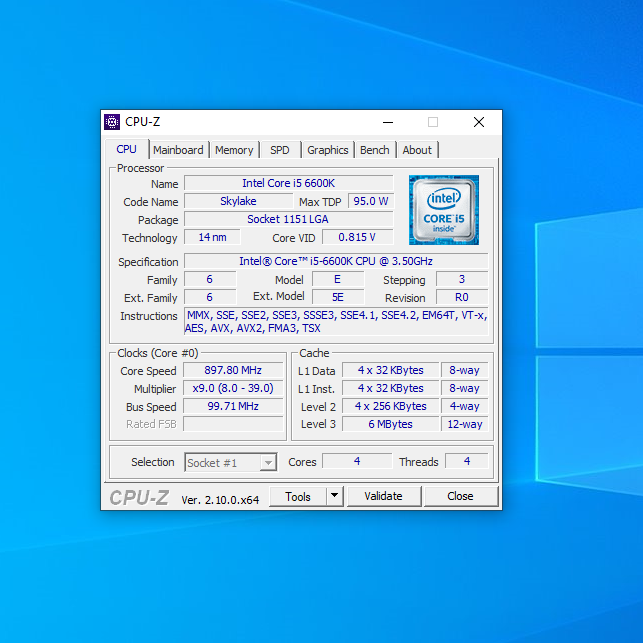Click the Model value E
The height and width of the screenshot is (643, 643).
click(x=338, y=279)
